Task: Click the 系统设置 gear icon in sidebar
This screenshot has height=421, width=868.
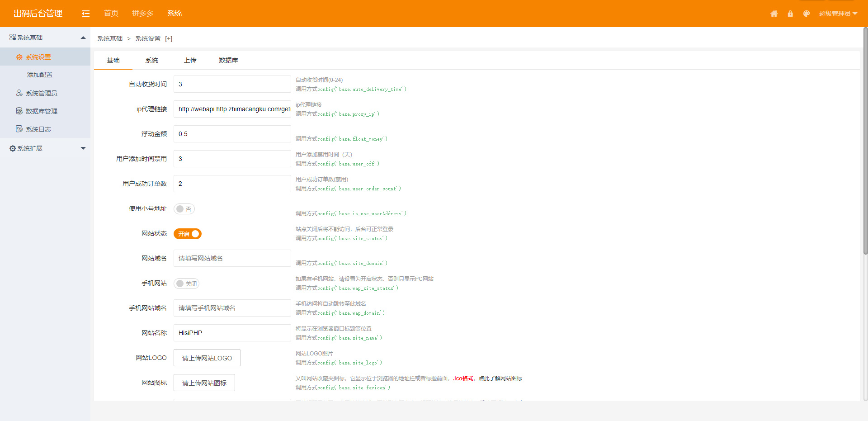Action: [19, 57]
